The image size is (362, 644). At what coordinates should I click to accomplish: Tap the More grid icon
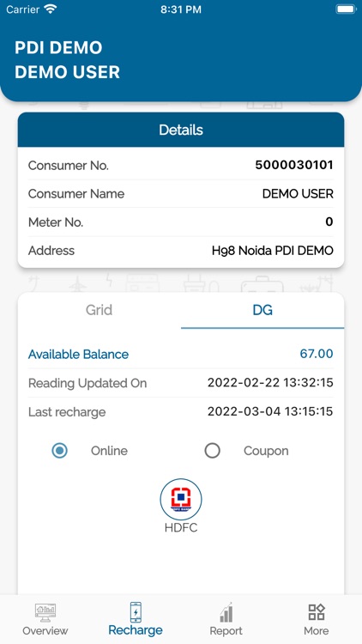click(317, 612)
